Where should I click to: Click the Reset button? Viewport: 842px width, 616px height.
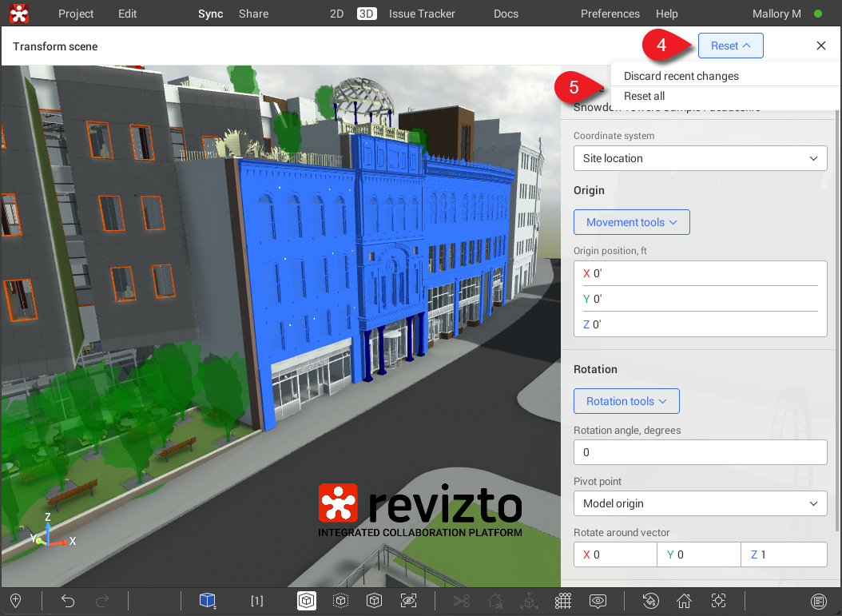730,46
